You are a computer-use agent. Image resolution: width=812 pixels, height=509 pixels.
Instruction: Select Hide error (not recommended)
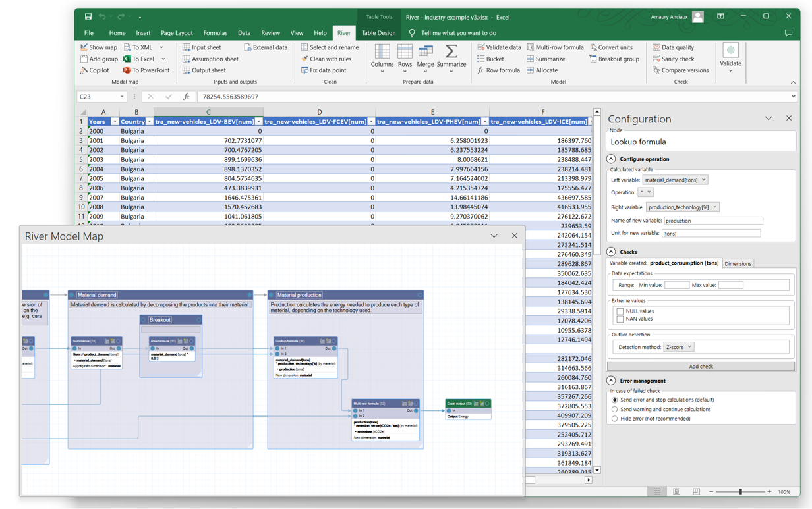[614, 418]
